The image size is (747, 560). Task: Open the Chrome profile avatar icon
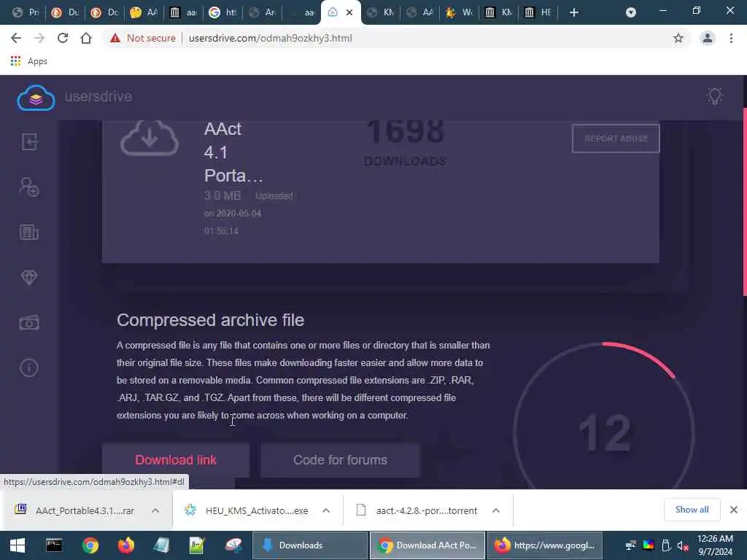[708, 38]
